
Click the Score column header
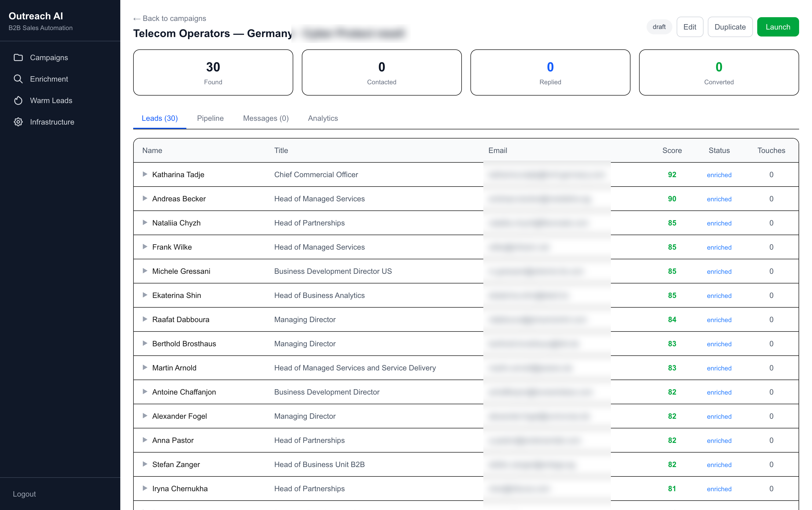(672, 150)
